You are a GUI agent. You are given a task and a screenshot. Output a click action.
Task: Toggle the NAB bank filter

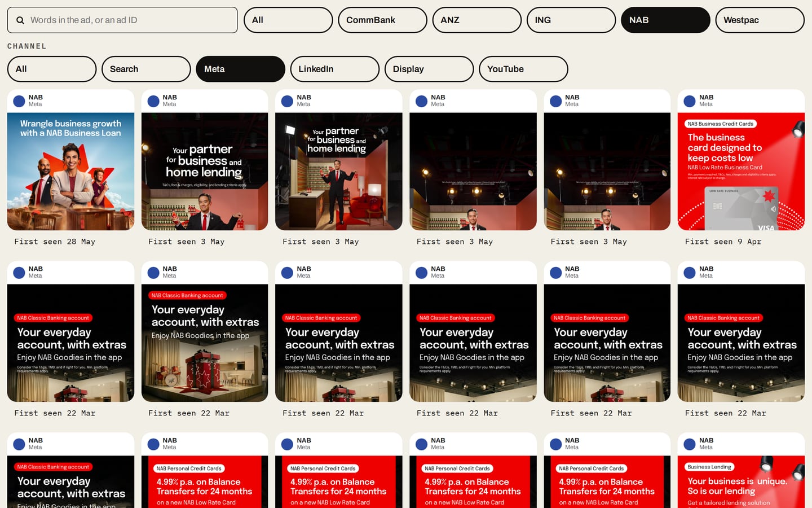click(x=665, y=20)
